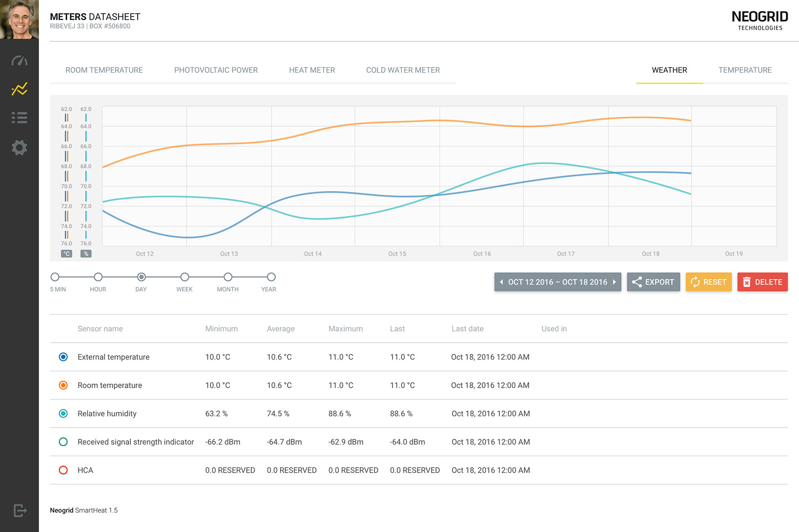
Task: Open the dashboard gauge icon in sidebar
Action: click(x=19, y=61)
